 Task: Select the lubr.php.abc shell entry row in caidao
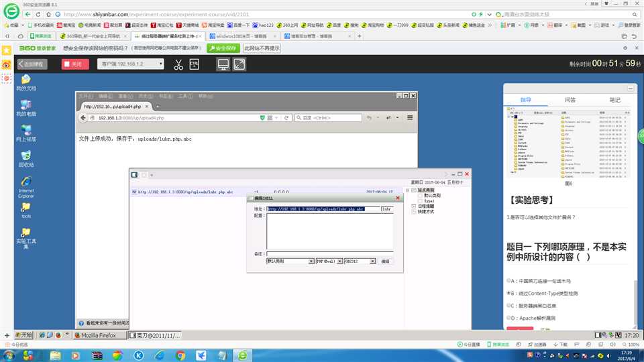coord(263,192)
